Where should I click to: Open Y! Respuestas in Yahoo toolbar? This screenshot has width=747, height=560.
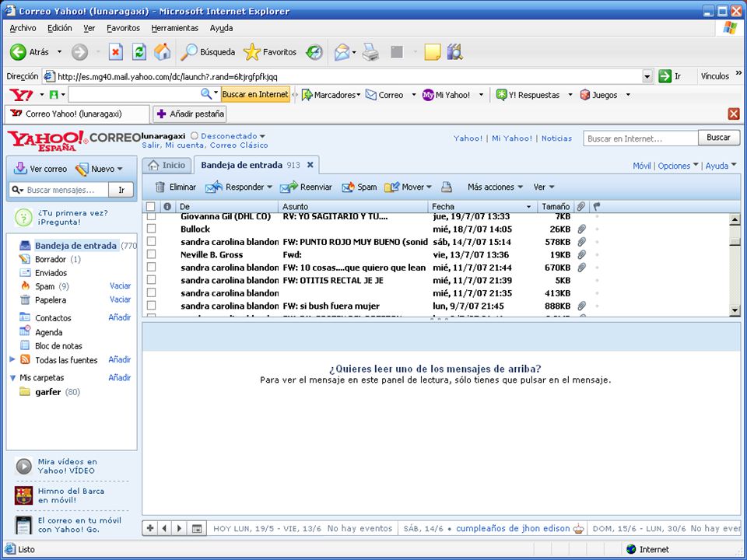tap(528, 95)
